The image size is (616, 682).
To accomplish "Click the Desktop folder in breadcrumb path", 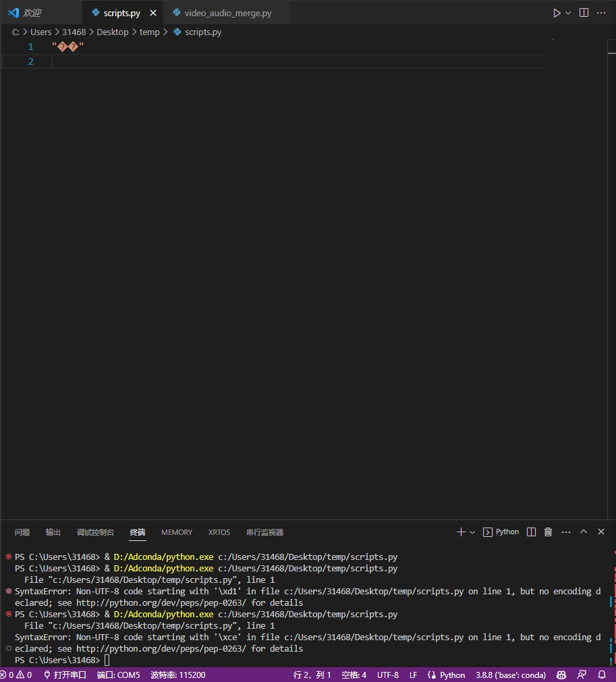I will click(x=112, y=32).
